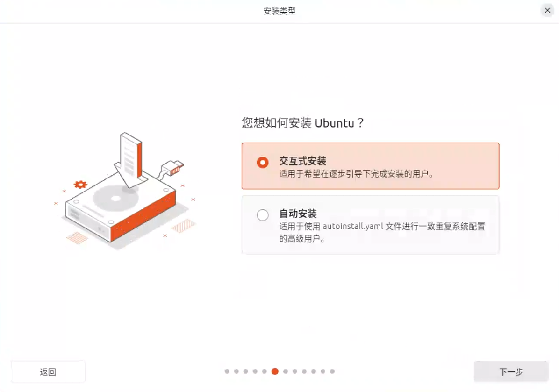
Task: Click the 您想如何安装 Ubuntu heading
Action: (303, 123)
